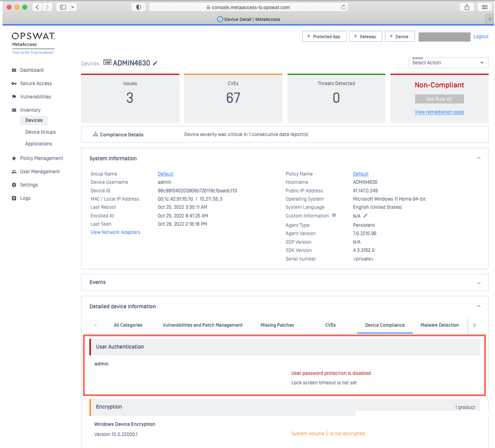Show next category tabs with right chevron
495x448 pixels.
[474, 325]
